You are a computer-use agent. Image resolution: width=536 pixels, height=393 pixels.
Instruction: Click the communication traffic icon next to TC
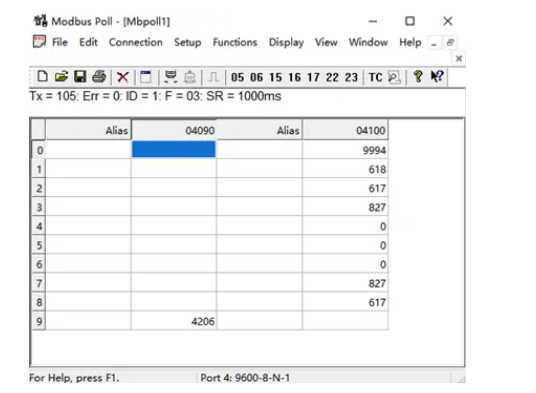(x=394, y=77)
